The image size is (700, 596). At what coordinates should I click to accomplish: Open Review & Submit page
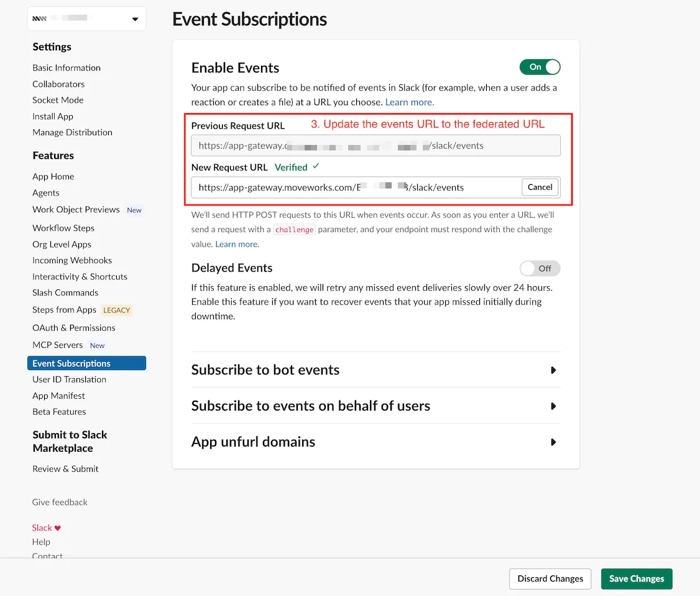[x=65, y=468]
